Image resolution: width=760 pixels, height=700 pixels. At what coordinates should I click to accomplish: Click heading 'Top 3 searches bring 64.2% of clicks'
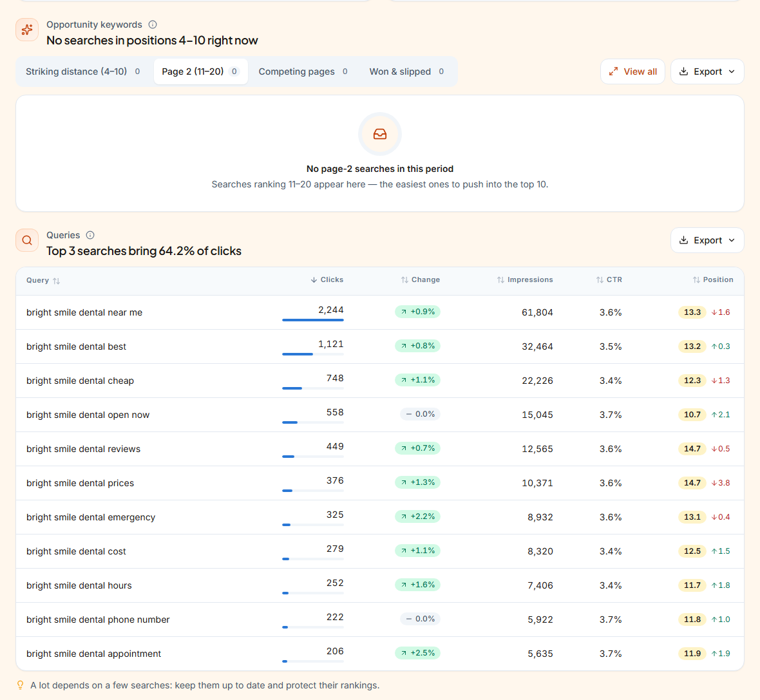point(144,251)
